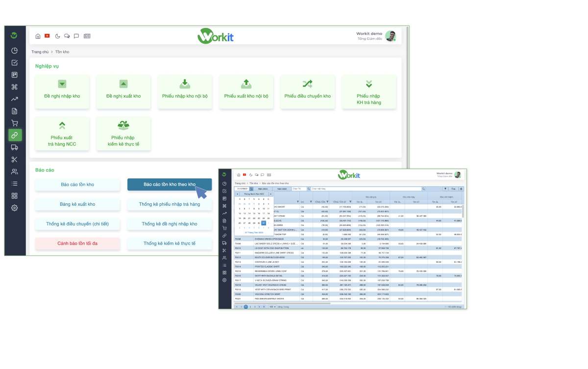Open the delivery truck icon in the sidebar
Screen dimensions: 588x369
coord(15,148)
